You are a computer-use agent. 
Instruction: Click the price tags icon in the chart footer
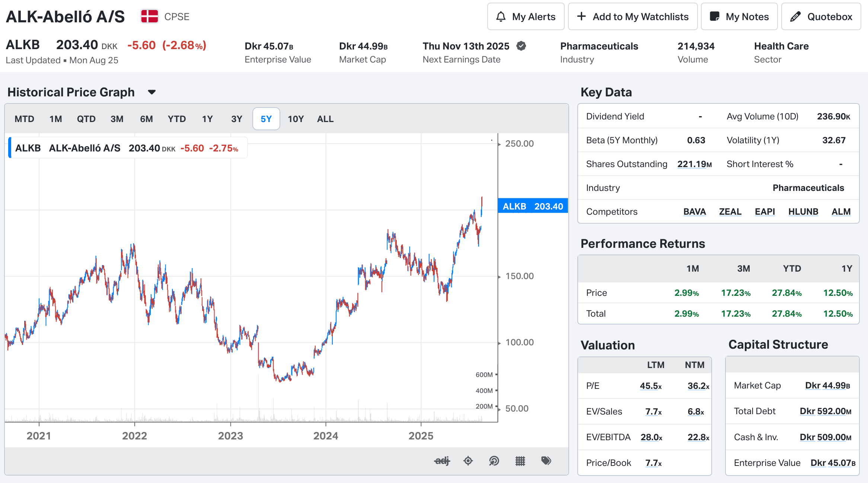[x=546, y=461]
